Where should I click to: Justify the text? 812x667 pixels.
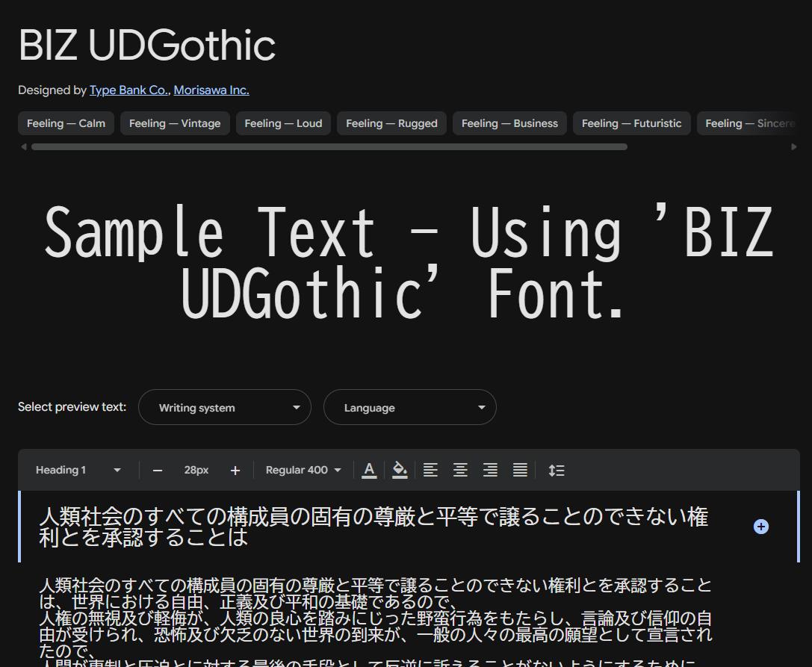point(521,471)
